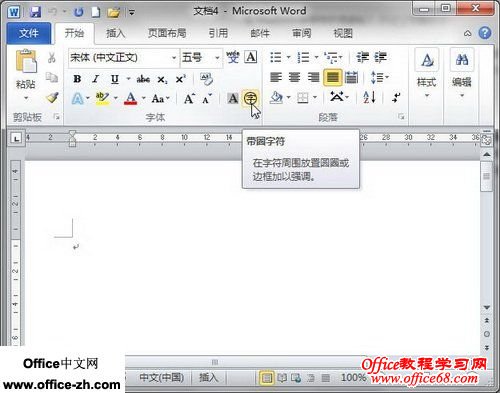Click the tab selector L at ruler corner
The height and width of the screenshot is (393, 500).
(x=16, y=138)
